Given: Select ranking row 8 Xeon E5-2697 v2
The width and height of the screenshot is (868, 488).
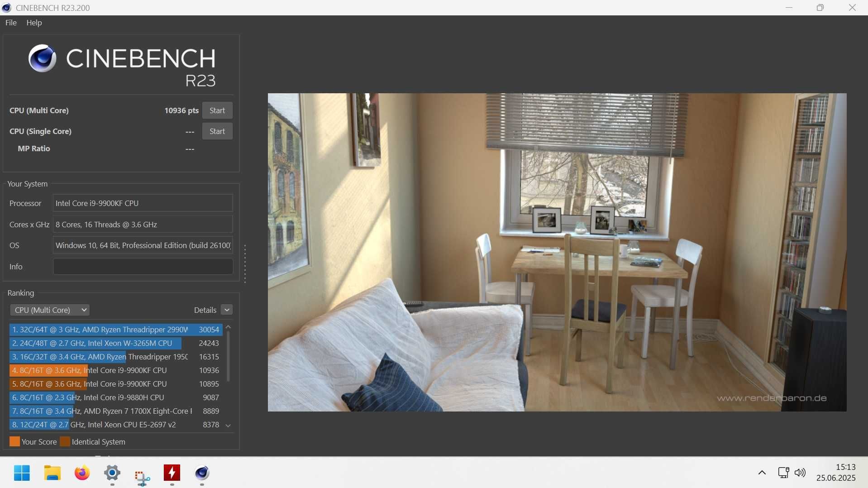Looking at the screenshot, I should tap(116, 425).
